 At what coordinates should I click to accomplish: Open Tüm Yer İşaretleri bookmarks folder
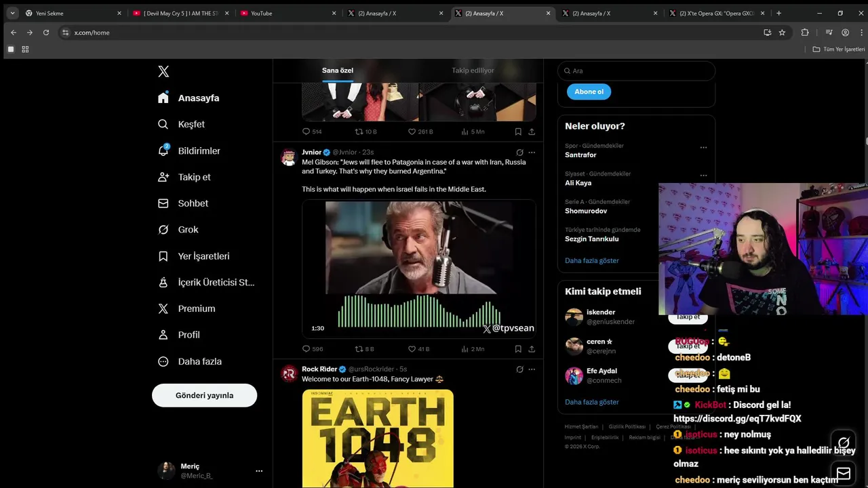tap(839, 49)
